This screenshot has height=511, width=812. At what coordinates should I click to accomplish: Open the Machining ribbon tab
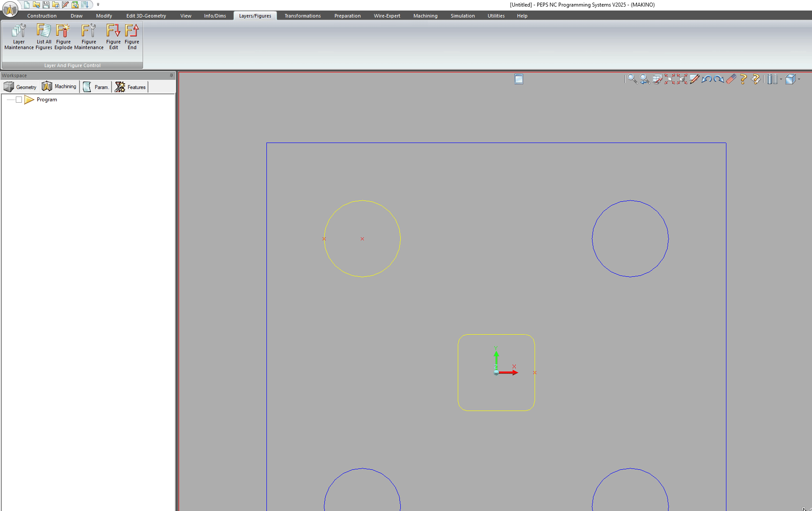click(x=425, y=16)
